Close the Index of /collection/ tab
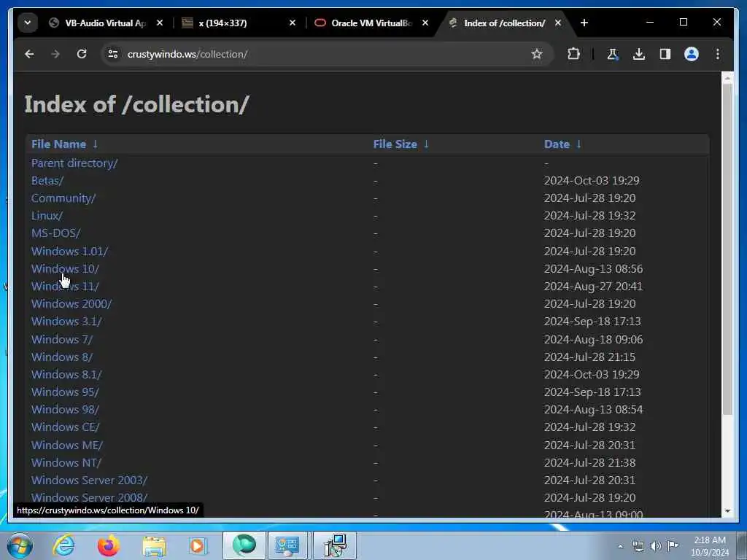The height and width of the screenshot is (560, 747). (x=558, y=23)
